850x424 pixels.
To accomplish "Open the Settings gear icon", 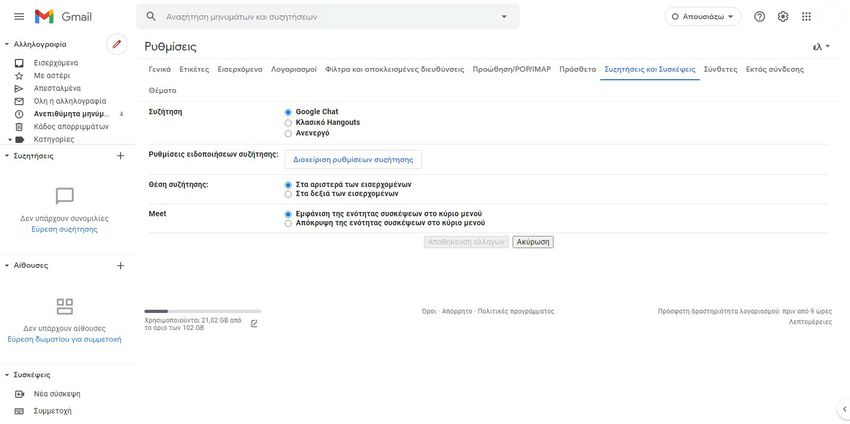I will (783, 17).
